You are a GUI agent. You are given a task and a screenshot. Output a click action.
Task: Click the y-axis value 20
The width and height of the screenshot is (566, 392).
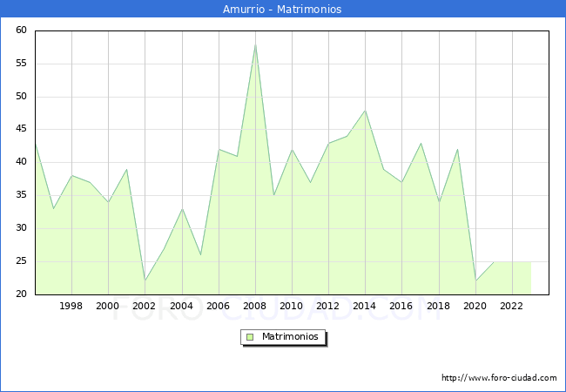[x=21, y=294]
